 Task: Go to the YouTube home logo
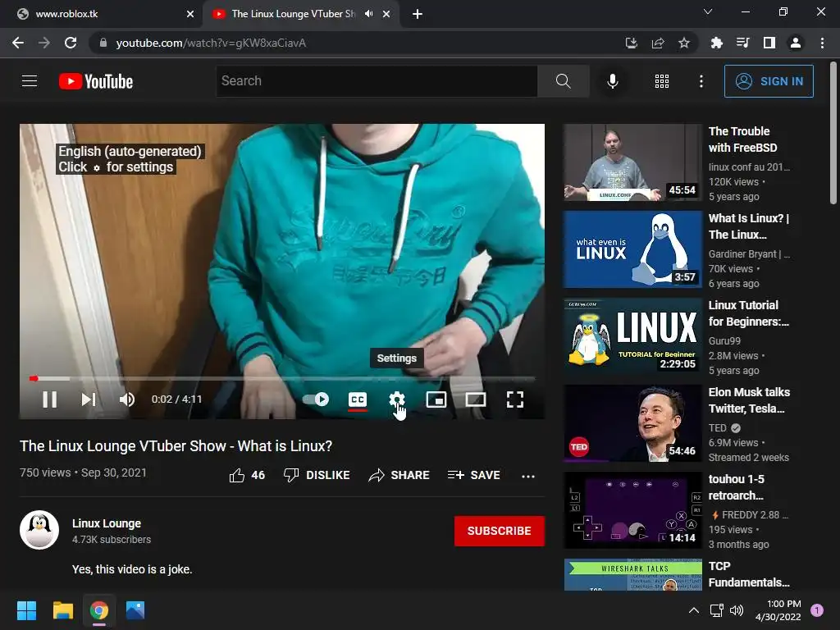point(96,81)
